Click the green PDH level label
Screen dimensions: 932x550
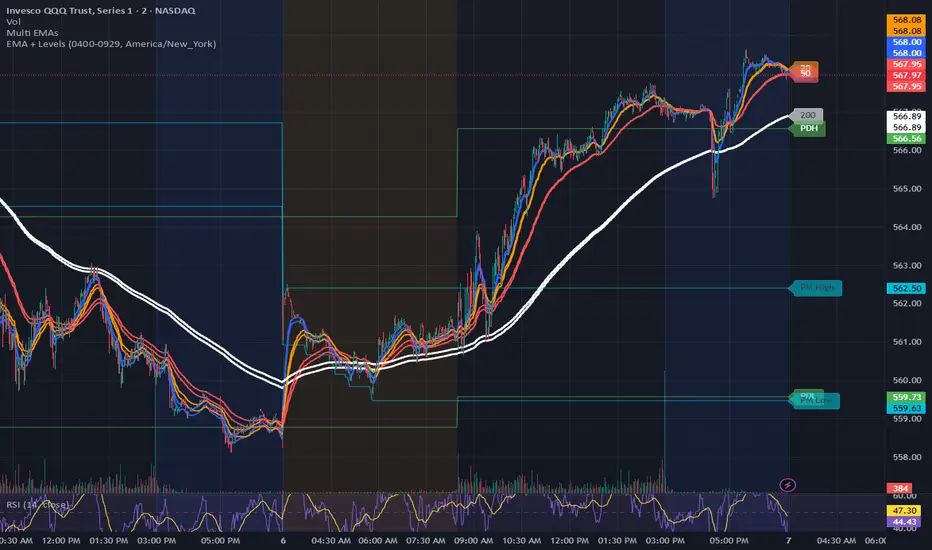tap(808, 128)
